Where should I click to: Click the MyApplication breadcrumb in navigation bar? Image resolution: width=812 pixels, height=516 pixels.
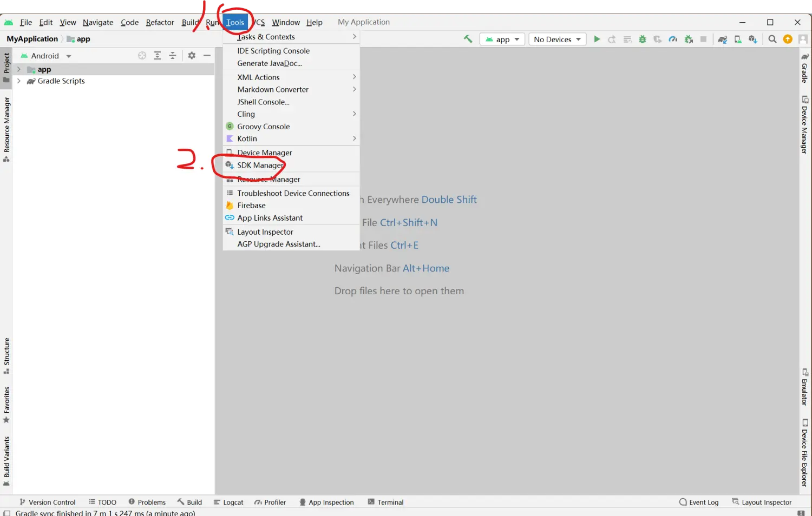point(32,39)
